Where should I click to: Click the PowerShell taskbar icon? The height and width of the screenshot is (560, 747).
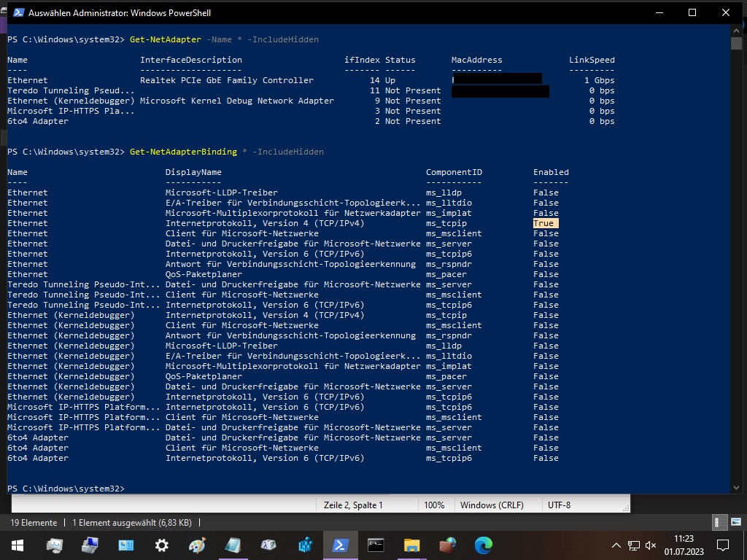[340, 545]
